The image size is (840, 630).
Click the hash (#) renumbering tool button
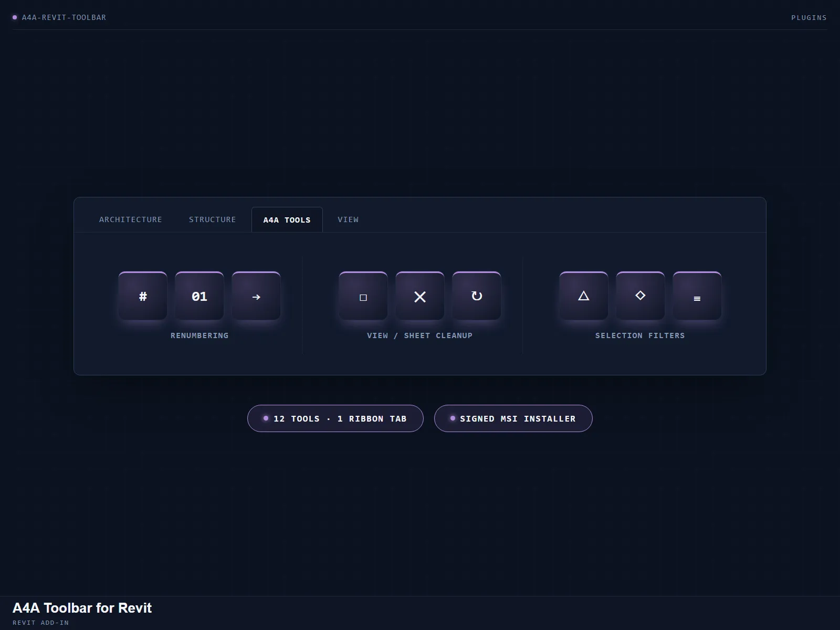[x=143, y=296]
